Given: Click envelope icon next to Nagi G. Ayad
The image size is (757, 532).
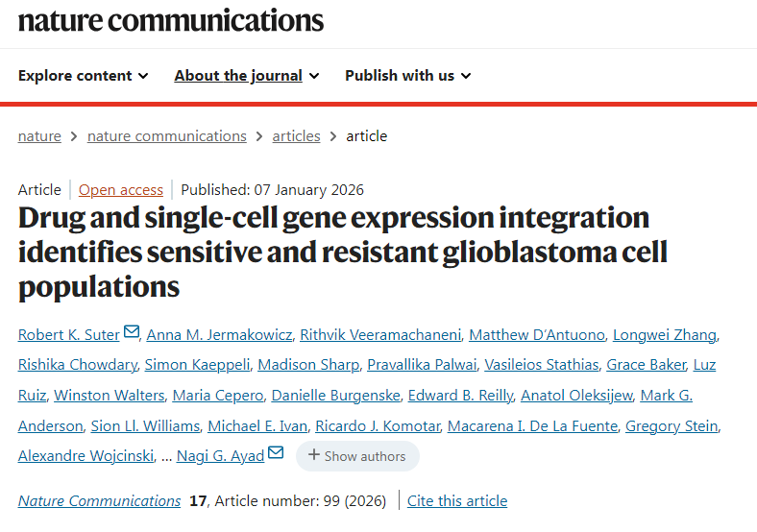Looking at the screenshot, I should pos(276,454).
